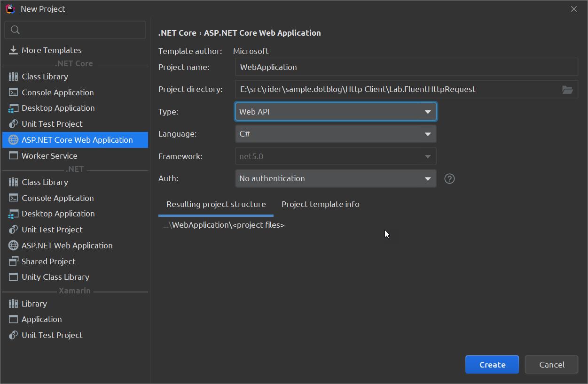Click the .NET Desktop Application icon
Screen dimensions: 588x384
13,214
